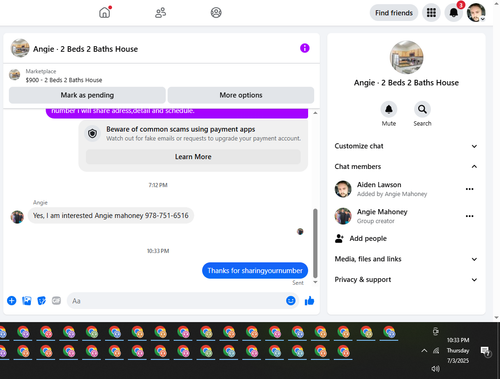Click the small seen-by avatar indicator
This screenshot has height=379, width=500.
coord(300,231)
